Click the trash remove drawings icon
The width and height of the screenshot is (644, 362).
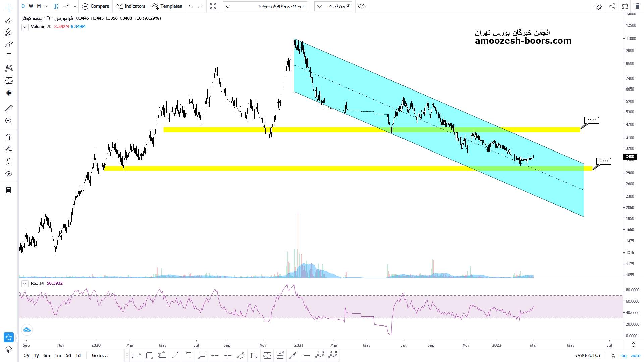click(9, 190)
